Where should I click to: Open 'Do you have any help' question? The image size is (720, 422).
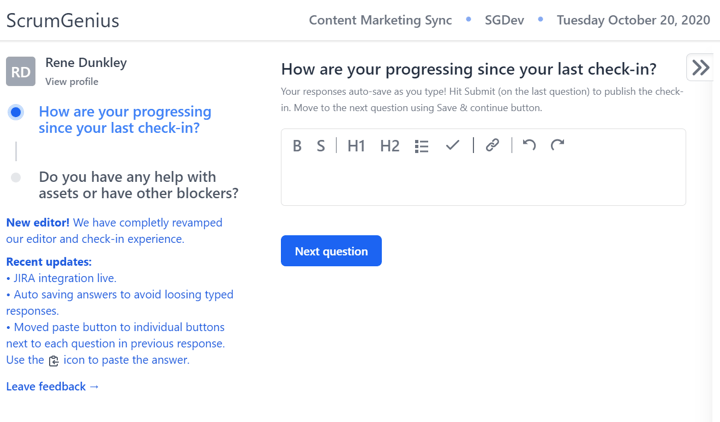[x=139, y=185]
